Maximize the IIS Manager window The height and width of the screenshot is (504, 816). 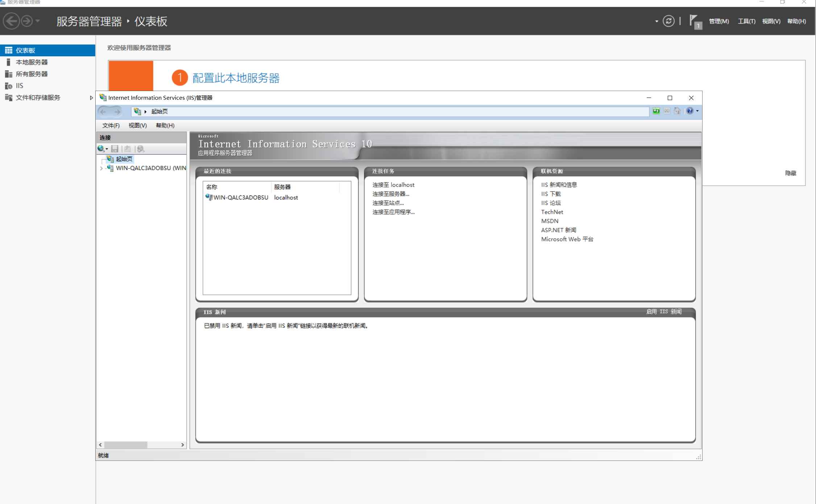point(670,98)
